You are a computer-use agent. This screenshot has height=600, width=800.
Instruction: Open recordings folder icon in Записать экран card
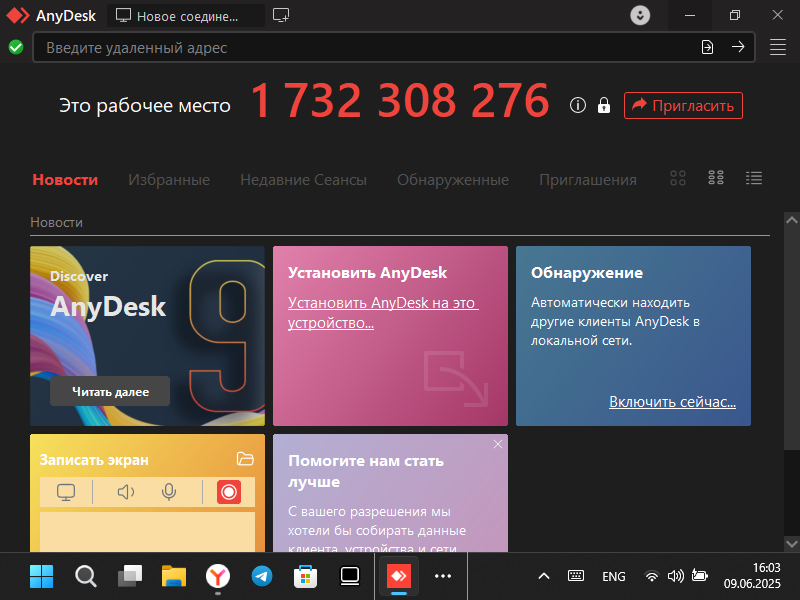click(245, 459)
